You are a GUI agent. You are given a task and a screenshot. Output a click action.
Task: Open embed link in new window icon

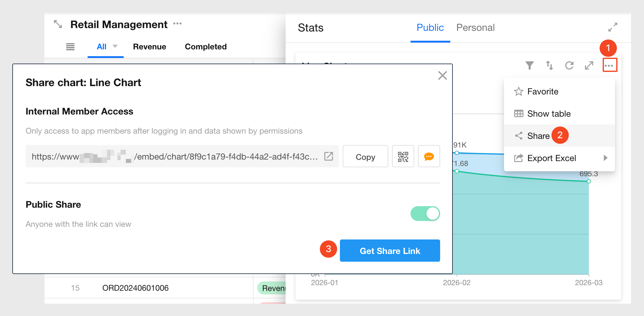pos(329,156)
